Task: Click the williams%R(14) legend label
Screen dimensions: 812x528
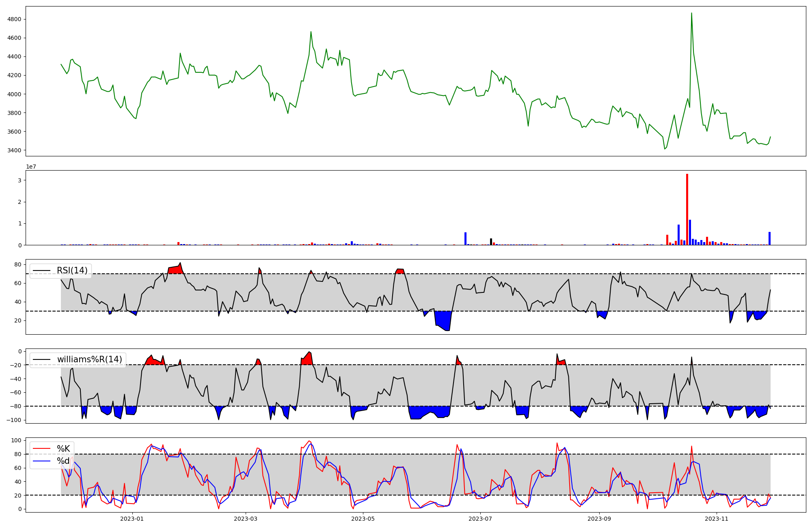Action: pyautogui.click(x=89, y=359)
